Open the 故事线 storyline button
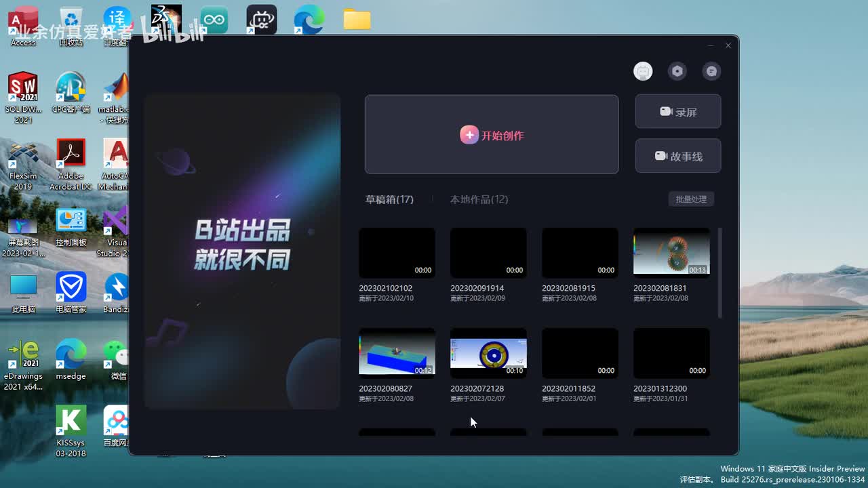This screenshot has width=868, height=488. tap(678, 156)
